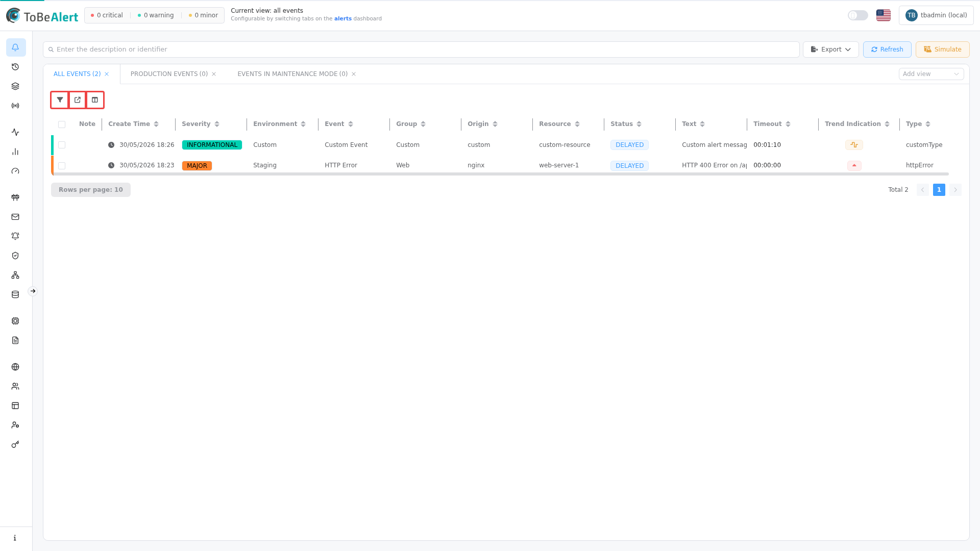
Task: Select the HTTP Error row checkbox
Action: tap(62, 166)
